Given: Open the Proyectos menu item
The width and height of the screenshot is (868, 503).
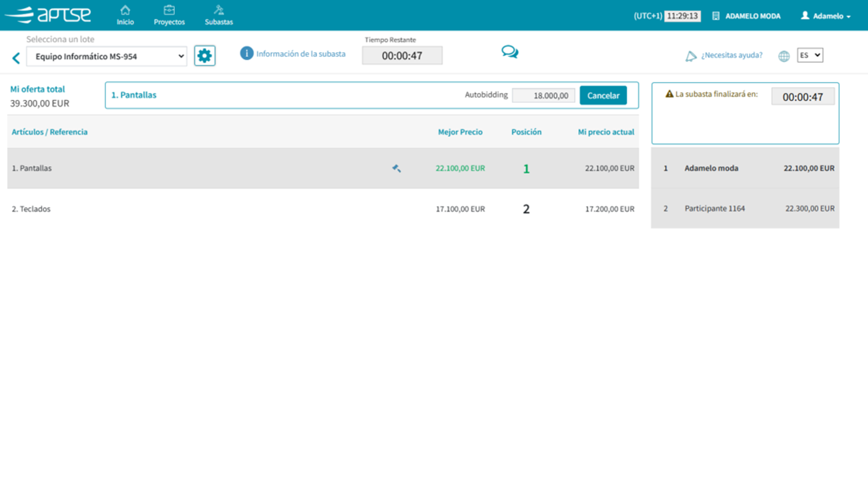Looking at the screenshot, I should pos(169,15).
